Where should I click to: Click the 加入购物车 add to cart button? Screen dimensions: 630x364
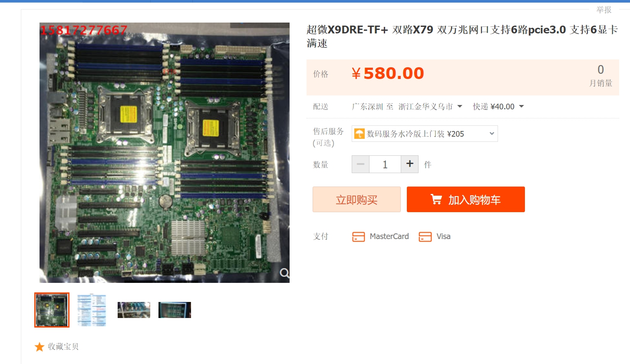(466, 200)
